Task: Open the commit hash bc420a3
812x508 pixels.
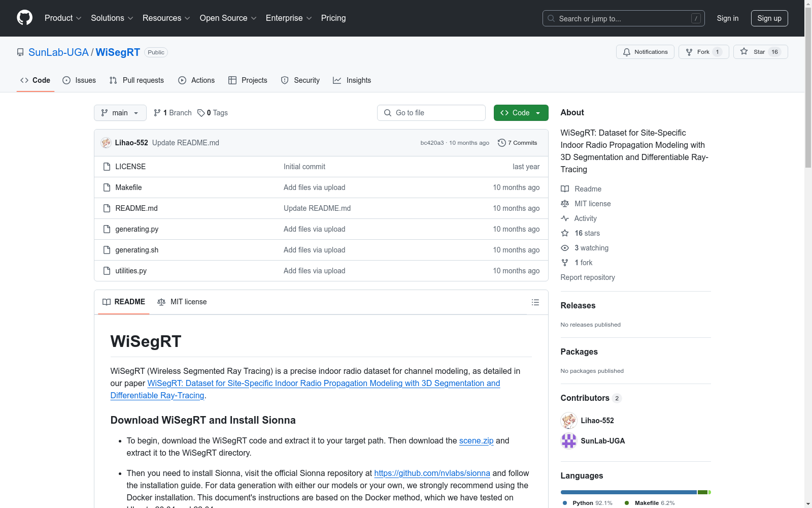Action: coord(432,143)
